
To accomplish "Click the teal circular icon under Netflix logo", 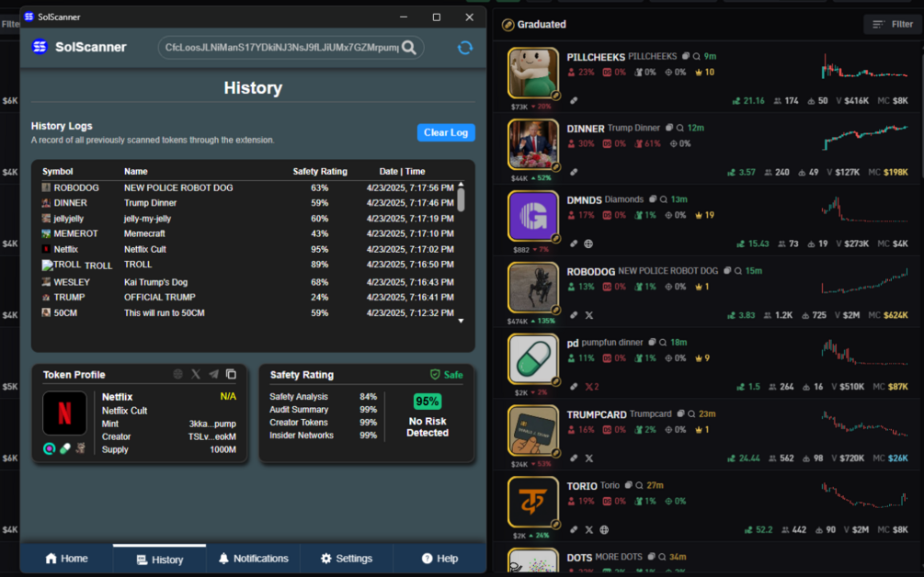I will pos(50,448).
